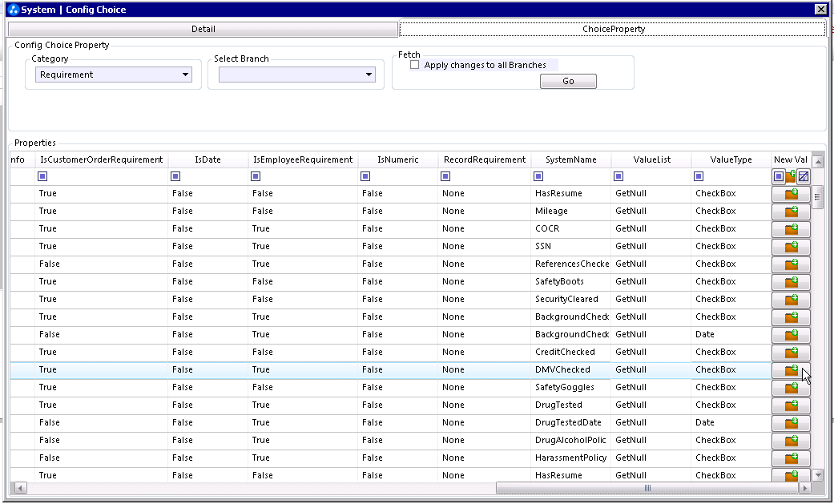Switch to the Detail tab
Screen dimensions: 834x504
pyautogui.click(x=203, y=30)
